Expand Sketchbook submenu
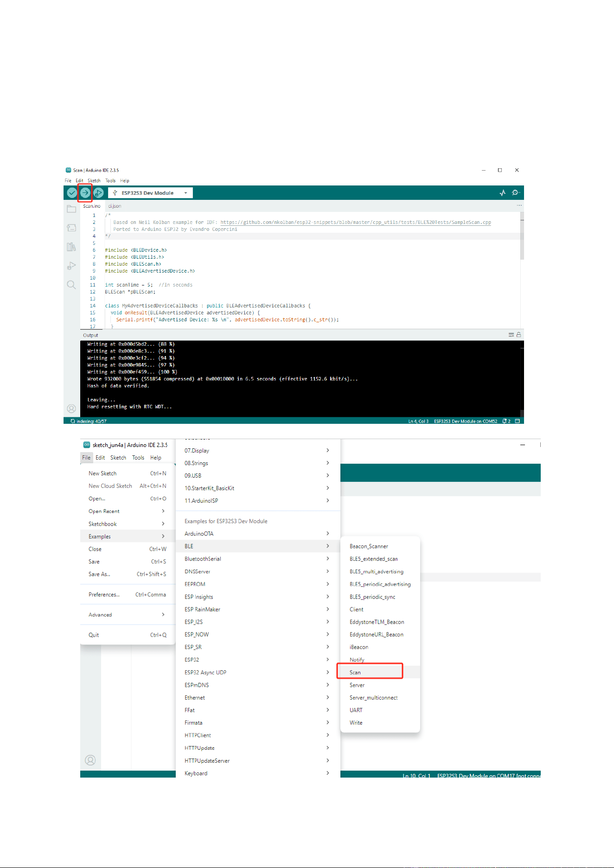614x868 pixels. 128,523
